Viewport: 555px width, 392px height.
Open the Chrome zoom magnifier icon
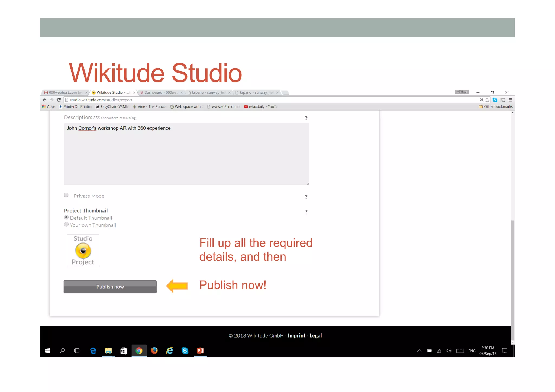point(481,100)
